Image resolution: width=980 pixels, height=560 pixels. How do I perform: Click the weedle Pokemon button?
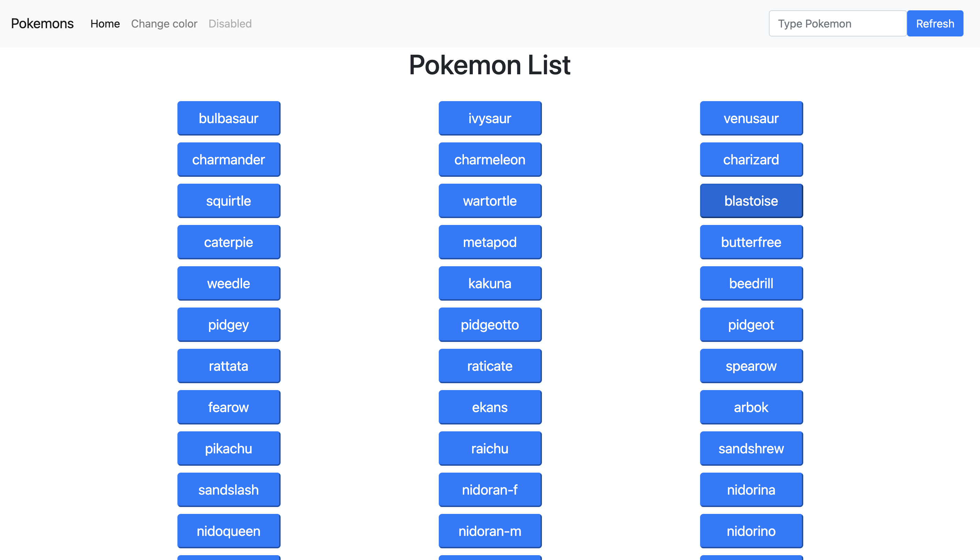click(x=228, y=283)
